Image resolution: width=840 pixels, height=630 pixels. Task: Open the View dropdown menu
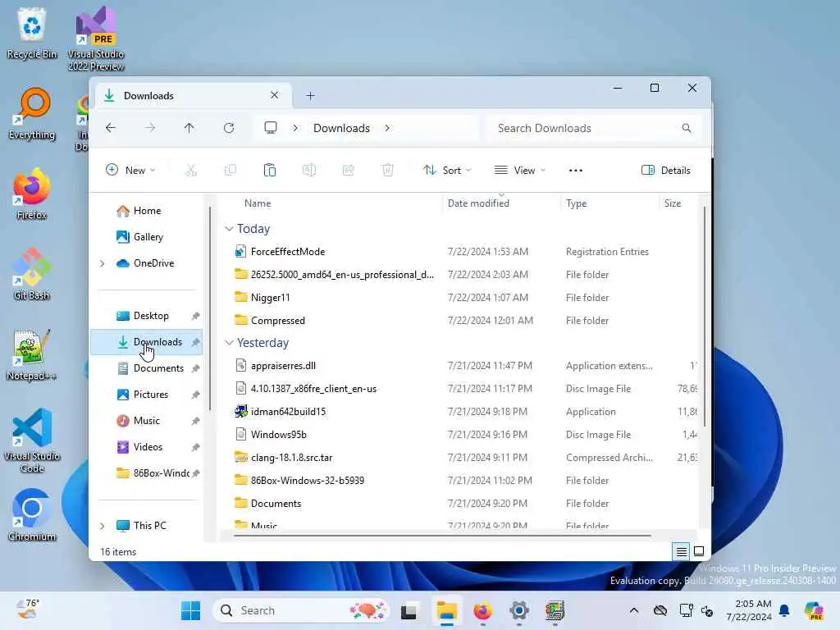point(519,171)
